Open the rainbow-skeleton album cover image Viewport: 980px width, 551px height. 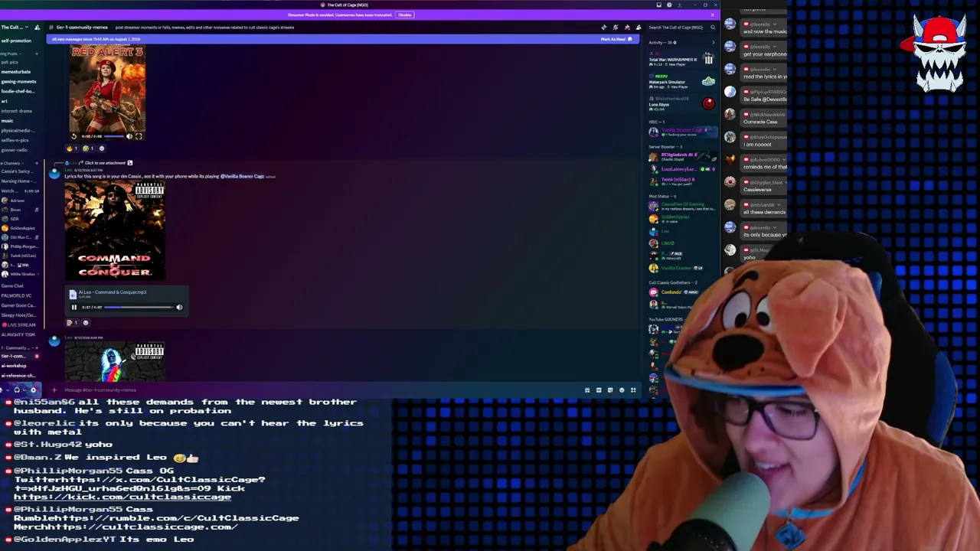pyautogui.click(x=114, y=362)
